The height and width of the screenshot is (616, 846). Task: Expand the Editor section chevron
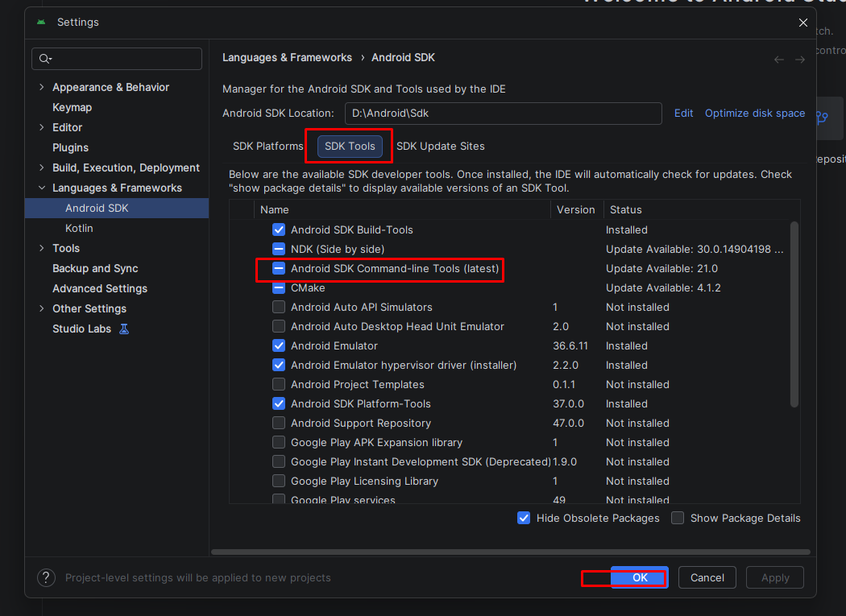(x=42, y=127)
